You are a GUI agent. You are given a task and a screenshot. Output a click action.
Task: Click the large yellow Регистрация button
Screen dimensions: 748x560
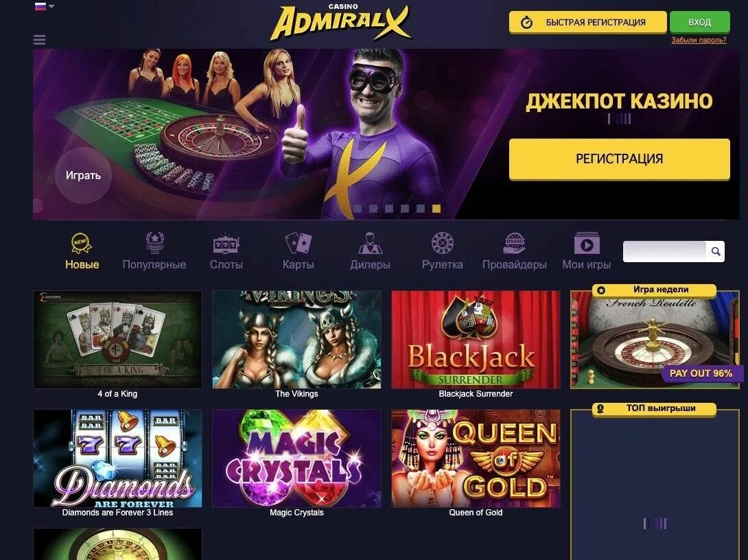click(x=619, y=159)
